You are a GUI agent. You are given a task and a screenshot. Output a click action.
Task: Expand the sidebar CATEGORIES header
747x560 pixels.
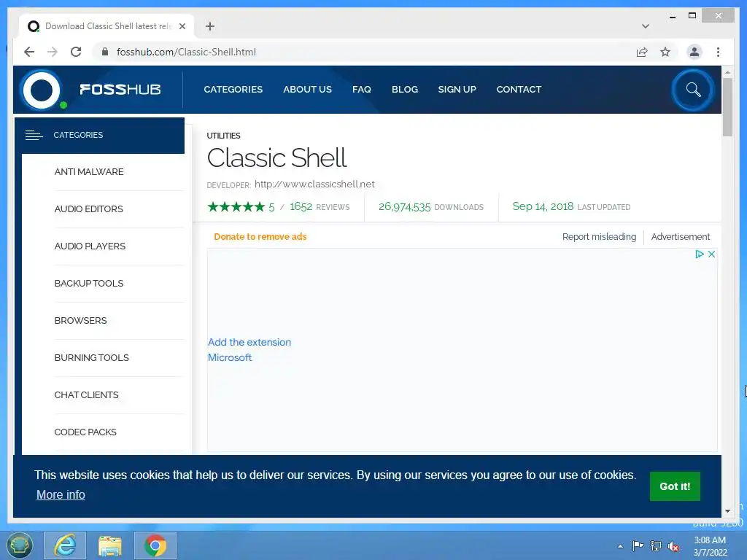pyautogui.click(x=99, y=135)
